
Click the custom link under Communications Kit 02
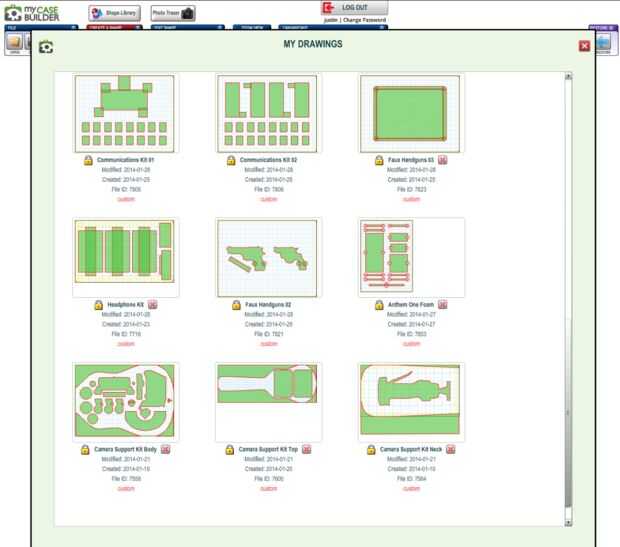(x=268, y=199)
